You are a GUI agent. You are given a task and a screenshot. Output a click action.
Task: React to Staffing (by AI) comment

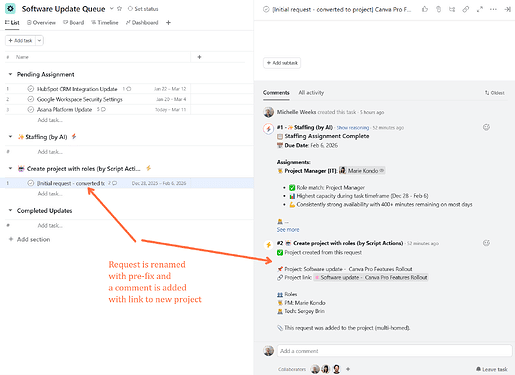click(x=486, y=127)
